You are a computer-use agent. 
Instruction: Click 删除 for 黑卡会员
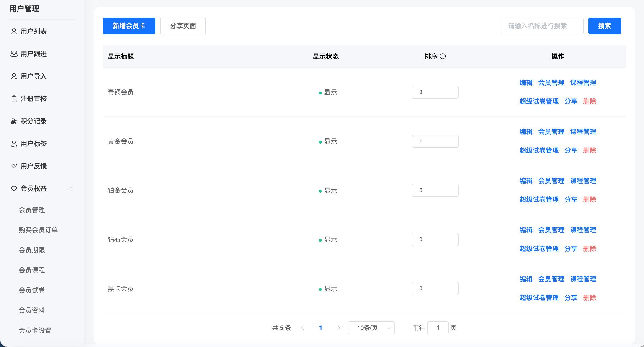tap(589, 298)
